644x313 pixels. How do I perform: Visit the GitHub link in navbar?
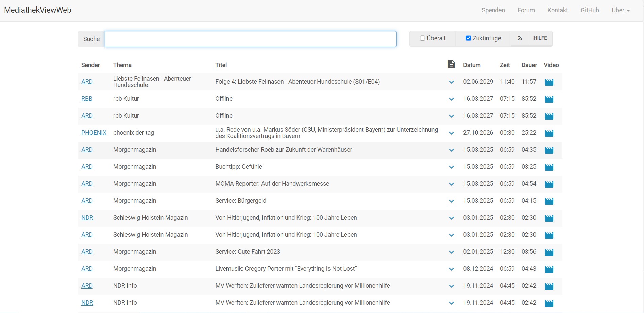tap(590, 10)
